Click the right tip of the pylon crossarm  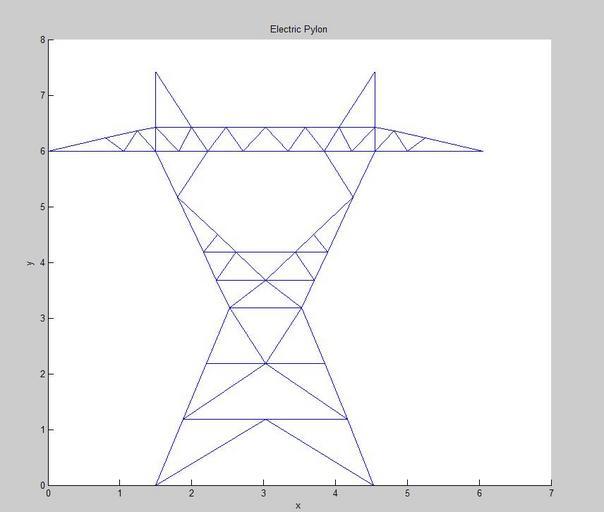(483, 151)
